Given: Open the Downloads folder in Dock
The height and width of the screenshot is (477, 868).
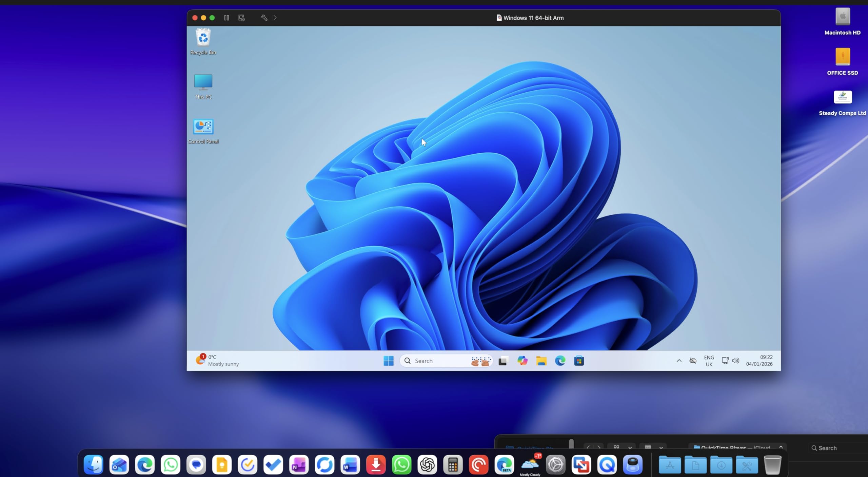Looking at the screenshot, I should [x=721, y=465].
